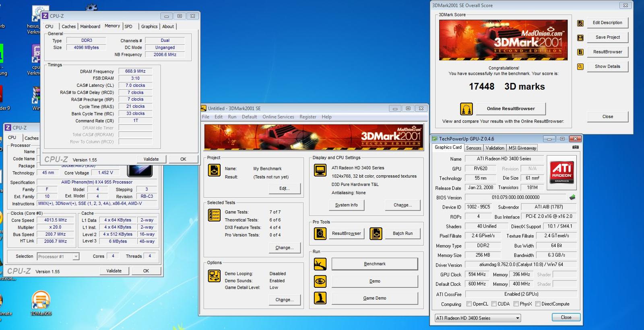Click the Batch Run button
The width and height of the screenshot is (644, 330).
click(403, 234)
